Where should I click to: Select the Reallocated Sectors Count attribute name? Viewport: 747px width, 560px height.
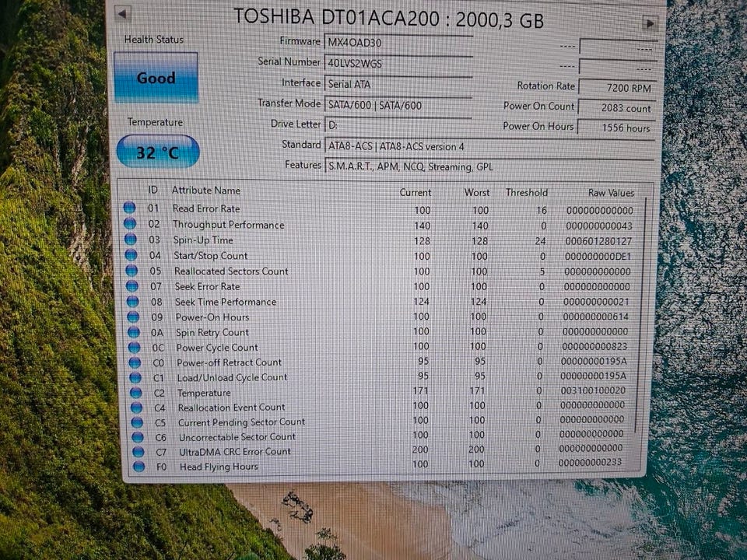[232, 271]
